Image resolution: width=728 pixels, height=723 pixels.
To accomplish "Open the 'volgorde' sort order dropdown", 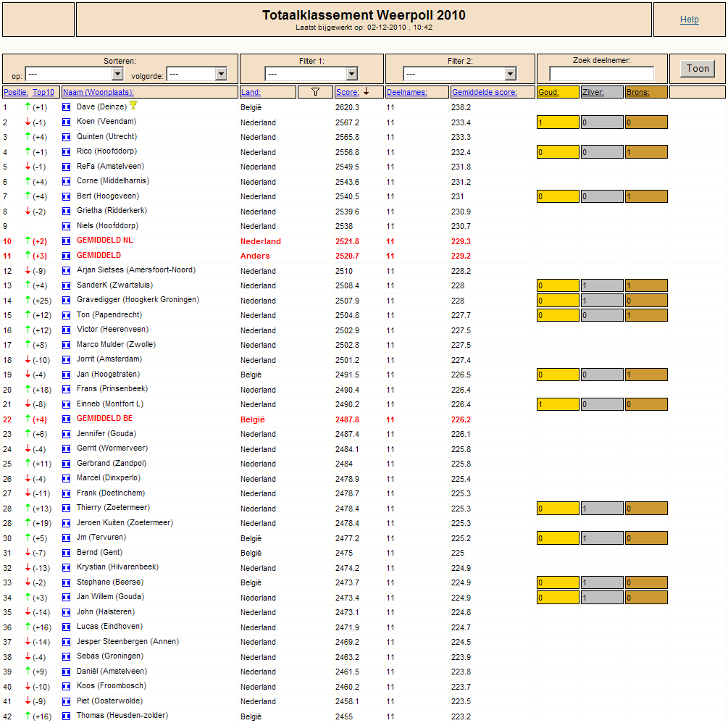I will point(196,74).
